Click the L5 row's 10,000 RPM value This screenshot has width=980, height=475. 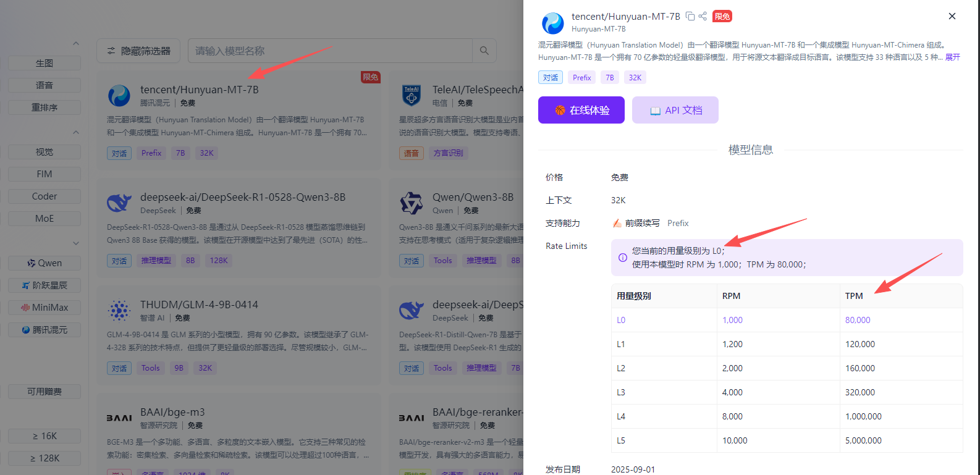735,440
